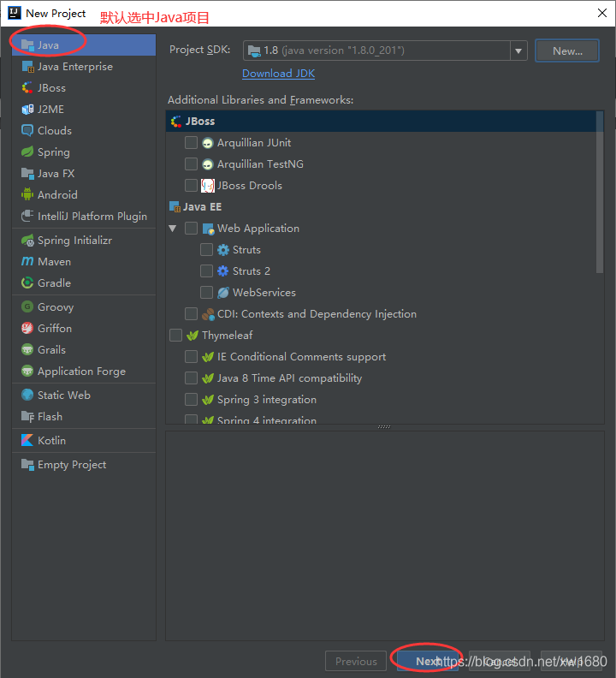Click the splitter grip below frameworks list

click(x=384, y=427)
